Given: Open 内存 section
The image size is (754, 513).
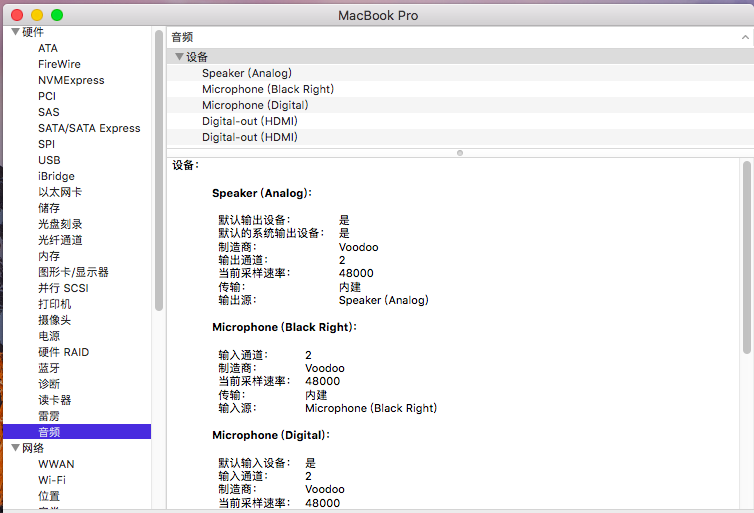Looking at the screenshot, I should point(49,256).
